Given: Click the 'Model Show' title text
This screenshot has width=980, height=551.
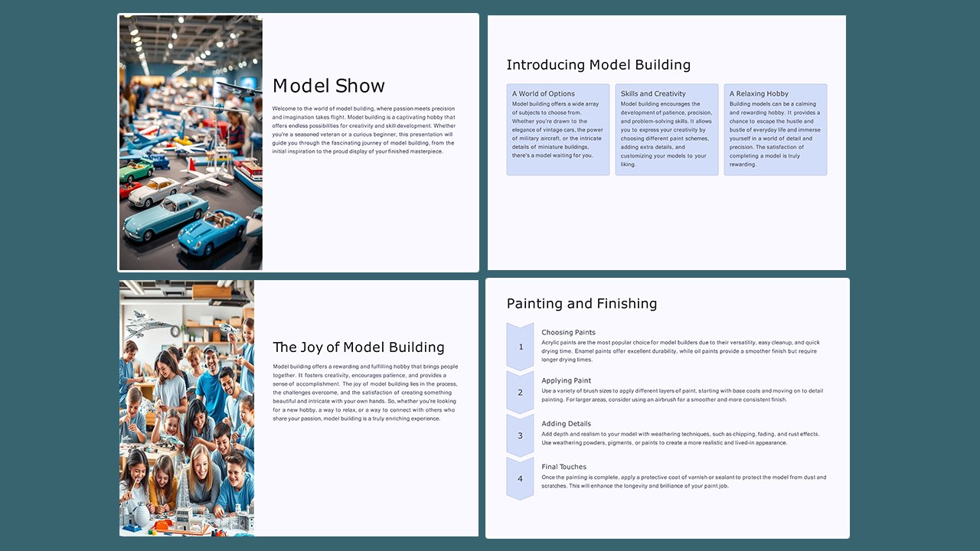Looking at the screenshot, I should [x=328, y=86].
